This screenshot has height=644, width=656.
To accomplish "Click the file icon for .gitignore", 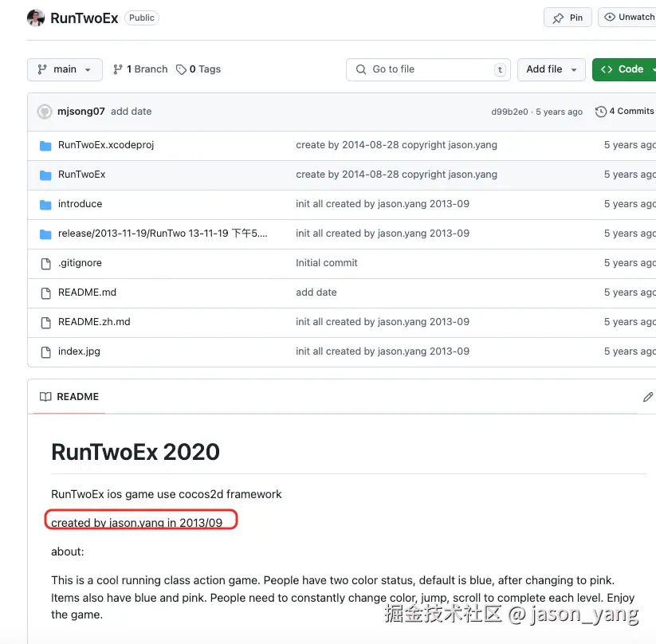I will (x=45, y=264).
